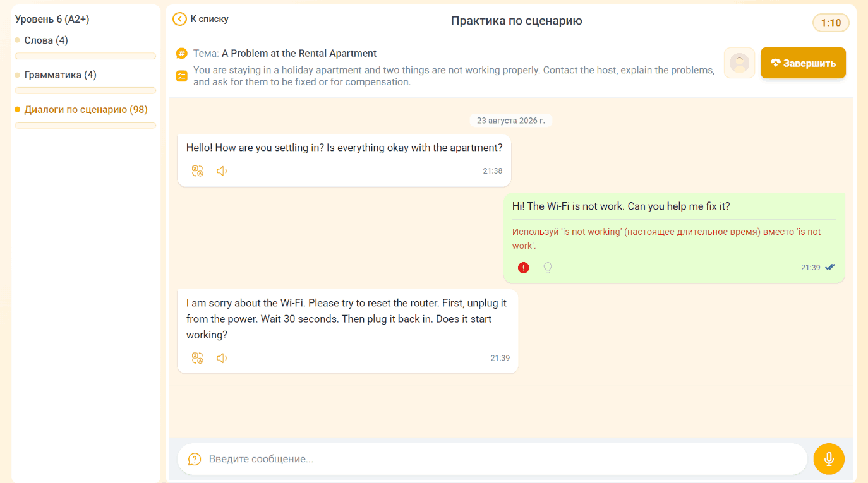Screen dimensions: 868x483
Task: Open the Грамматика (4) section
Action: [x=60, y=75]
